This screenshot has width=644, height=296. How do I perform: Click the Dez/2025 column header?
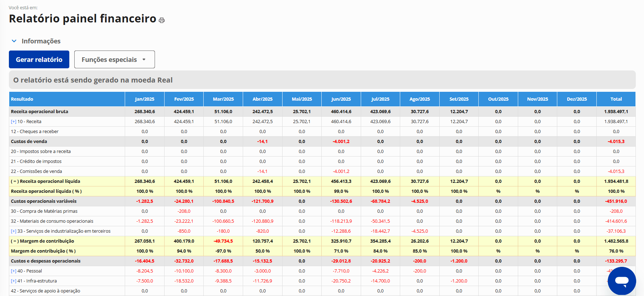coord(576,99)
